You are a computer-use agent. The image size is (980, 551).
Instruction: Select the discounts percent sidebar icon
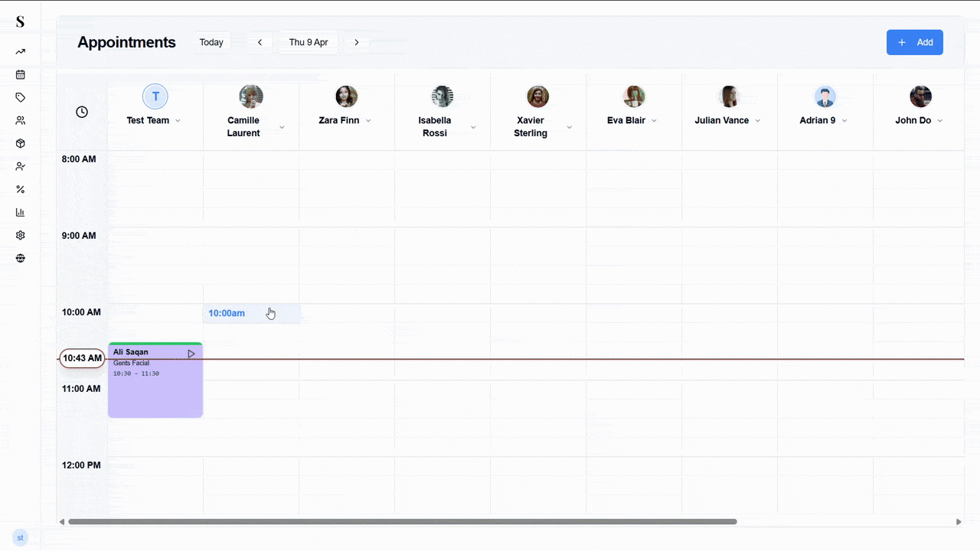coord(20,189)
